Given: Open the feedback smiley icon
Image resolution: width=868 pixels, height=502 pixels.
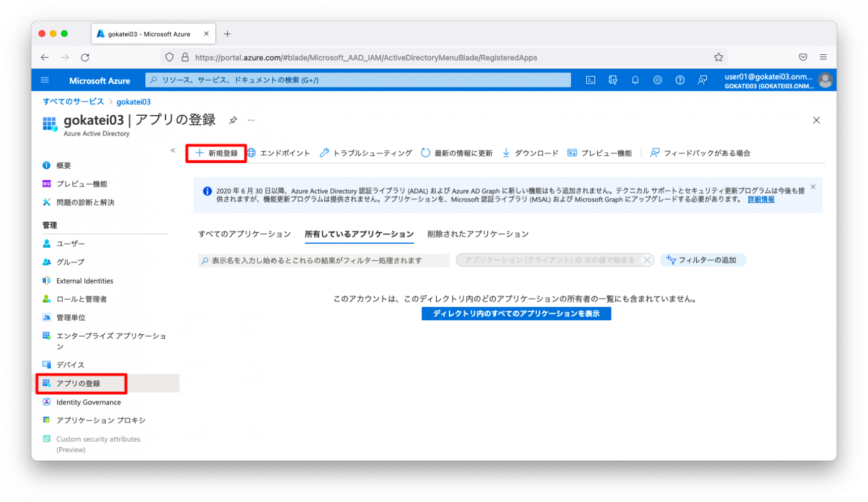Looking at the screenshot, I should click(702, 80).
